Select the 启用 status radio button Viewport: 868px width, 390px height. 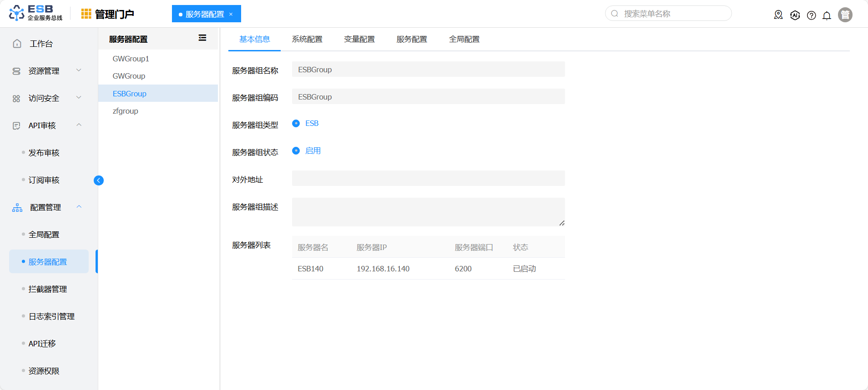click(296, 151)
